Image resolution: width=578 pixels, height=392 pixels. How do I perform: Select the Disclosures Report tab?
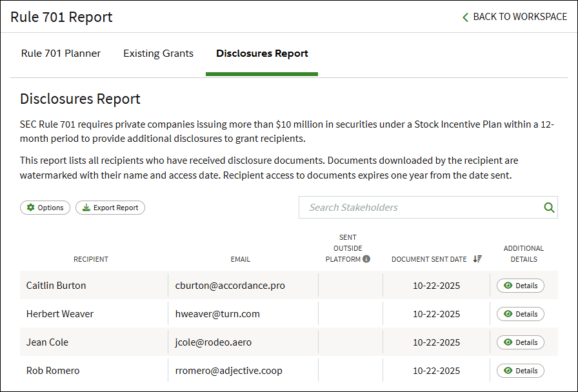[x=262, y=54]
